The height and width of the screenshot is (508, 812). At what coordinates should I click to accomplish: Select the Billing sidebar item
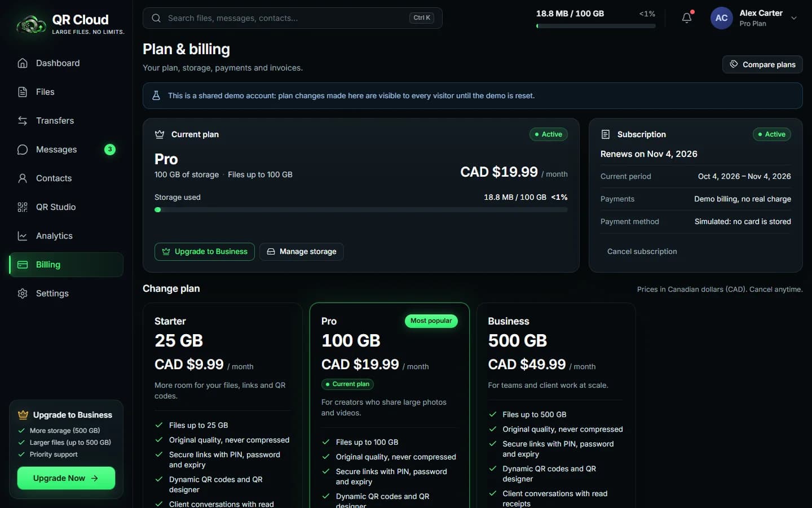66,265
